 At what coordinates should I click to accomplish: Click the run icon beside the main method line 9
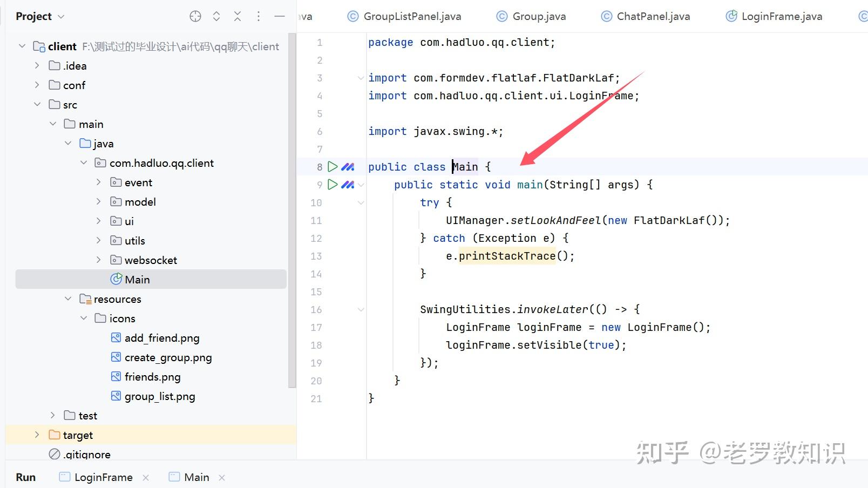coord(332,185)
